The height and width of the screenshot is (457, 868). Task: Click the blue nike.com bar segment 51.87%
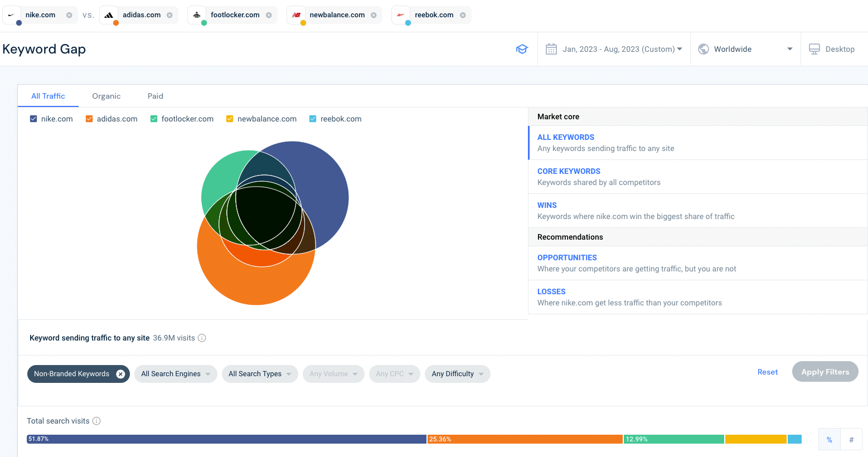point(226,439)
